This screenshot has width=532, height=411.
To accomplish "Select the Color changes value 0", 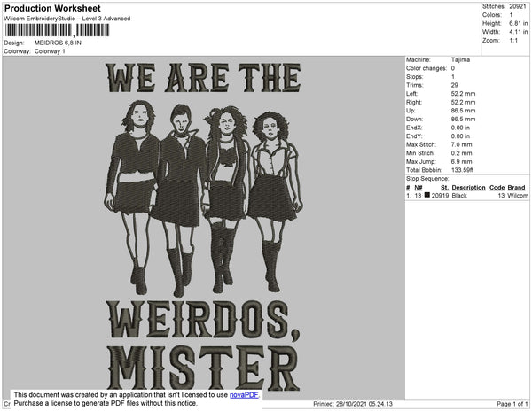I will [x=452, y=68].
